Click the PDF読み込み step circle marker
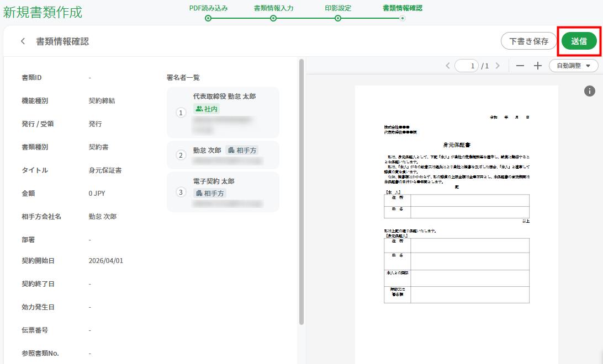603x364 pixels. (x=208, y=18)
